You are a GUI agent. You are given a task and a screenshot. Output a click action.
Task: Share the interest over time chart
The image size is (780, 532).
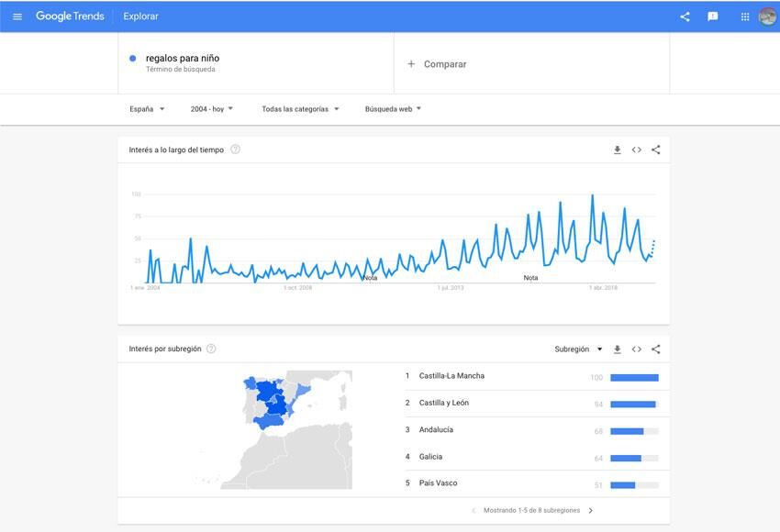(655, 150)
